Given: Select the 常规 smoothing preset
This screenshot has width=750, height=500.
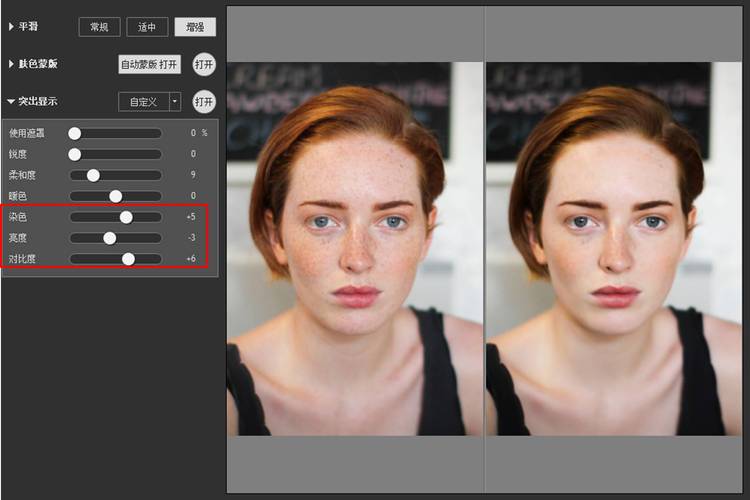Looking at the screenshot, I should tap(99, 27).
